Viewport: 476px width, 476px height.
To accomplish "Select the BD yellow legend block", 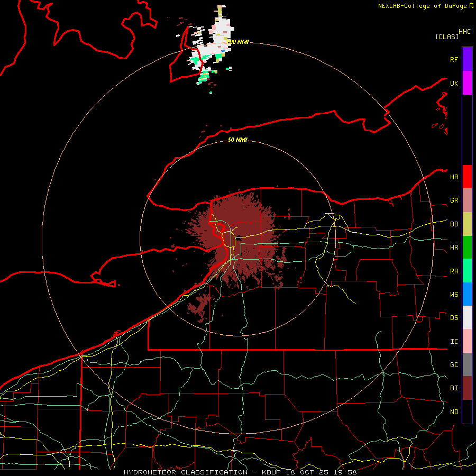I will [x=467, y=224].
